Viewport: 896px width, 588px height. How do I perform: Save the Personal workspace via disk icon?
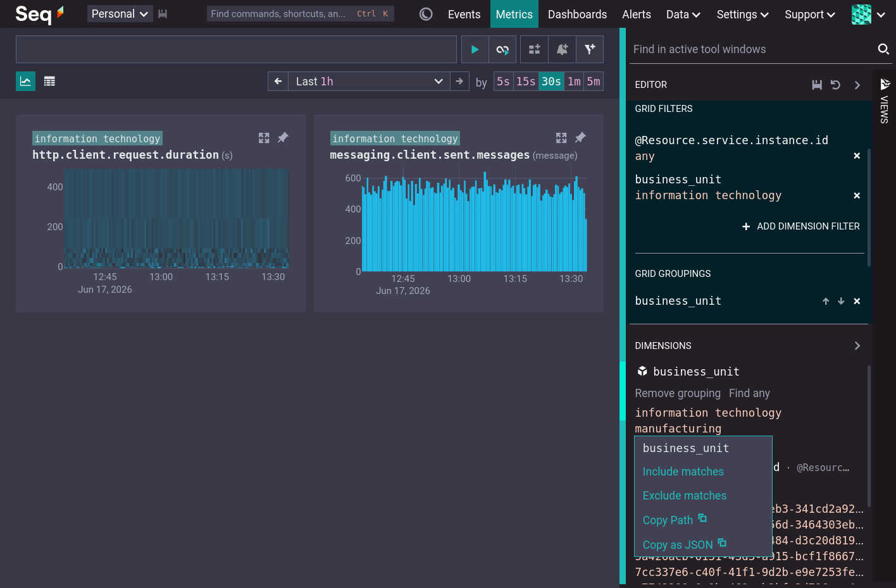[x=163, y=14]
